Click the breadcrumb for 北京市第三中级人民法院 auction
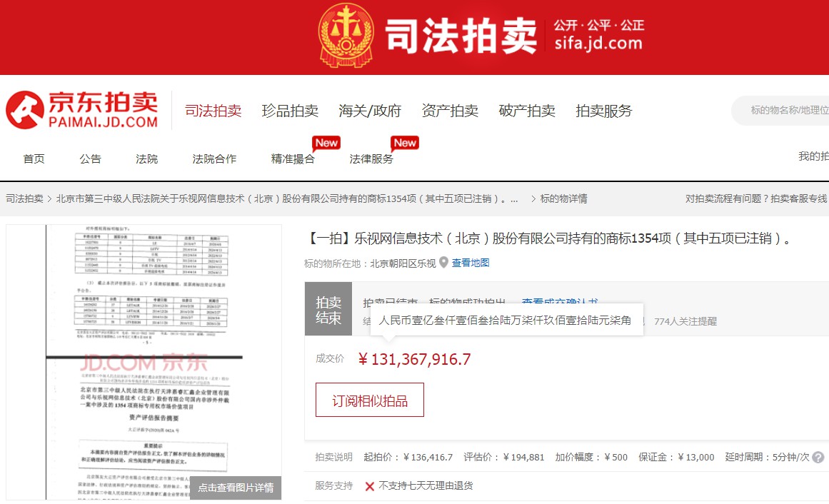The width and height of the screenshot is (829, 504). click(x=287, y=199)
